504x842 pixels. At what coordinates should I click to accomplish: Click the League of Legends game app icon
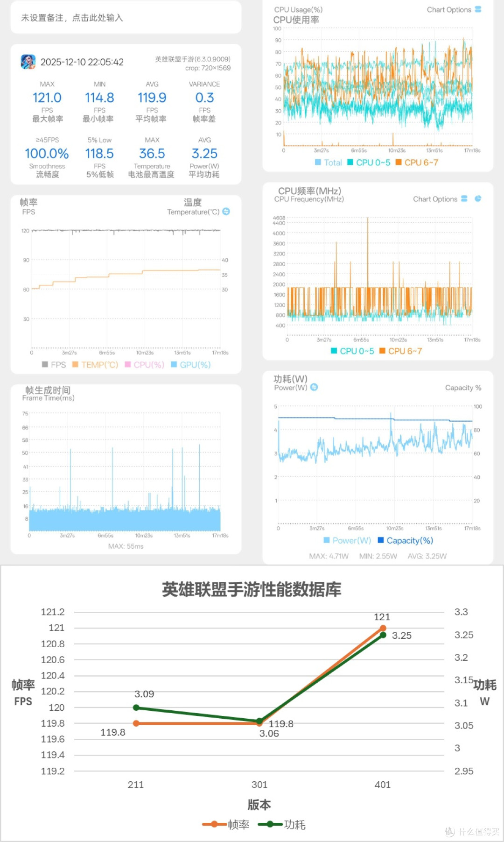28,62
